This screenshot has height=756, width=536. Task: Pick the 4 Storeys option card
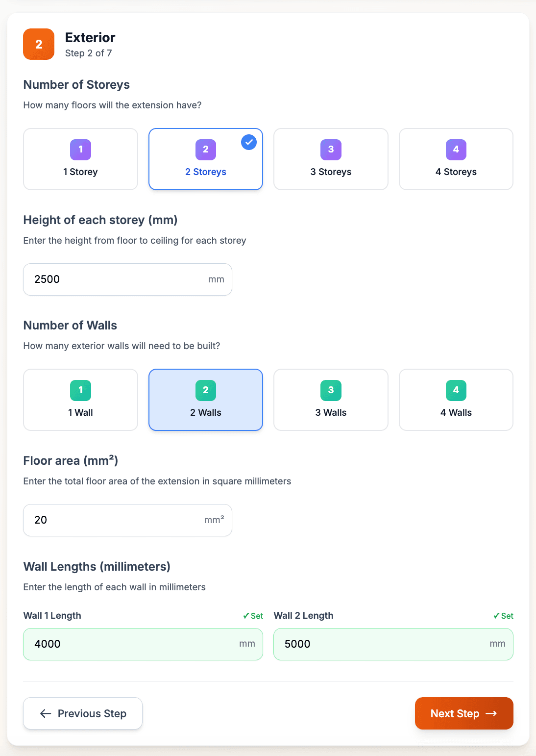click(456, 159)
